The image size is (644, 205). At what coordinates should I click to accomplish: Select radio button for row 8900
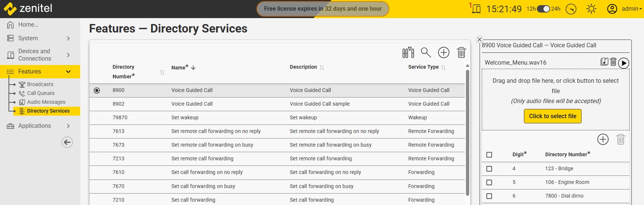(x=97, y=90)
